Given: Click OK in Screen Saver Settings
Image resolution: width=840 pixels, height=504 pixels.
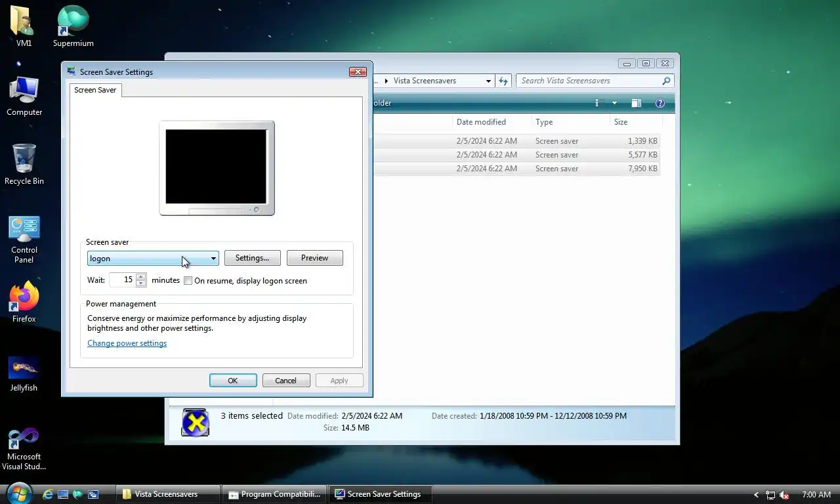Looking at the screenshot, I should [233, 381].
